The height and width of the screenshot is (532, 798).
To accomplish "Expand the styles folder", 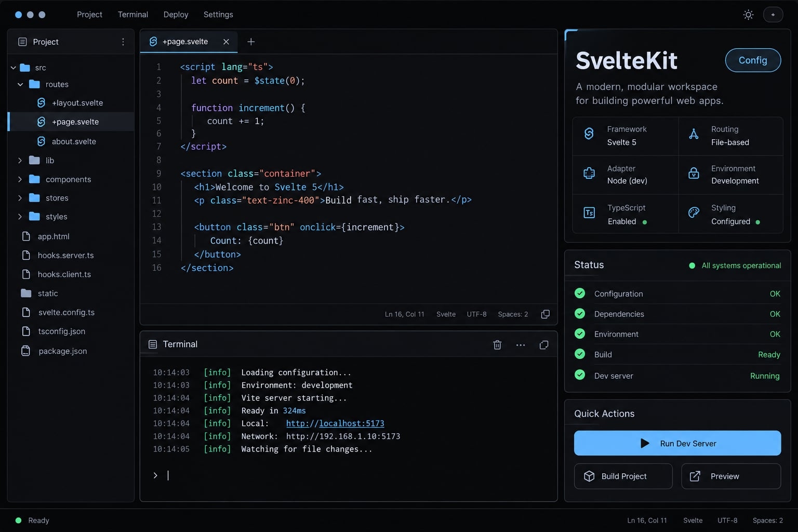I will [x=20, y=217].
